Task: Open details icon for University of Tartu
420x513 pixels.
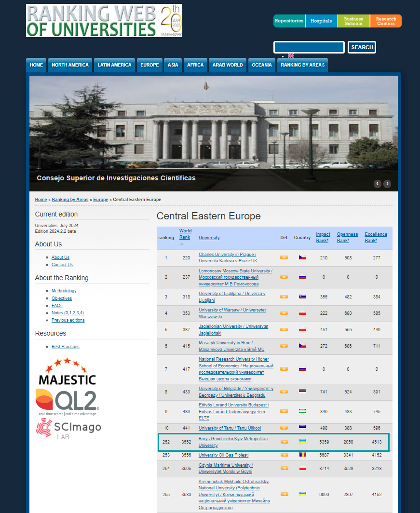Action: [284, 428]
